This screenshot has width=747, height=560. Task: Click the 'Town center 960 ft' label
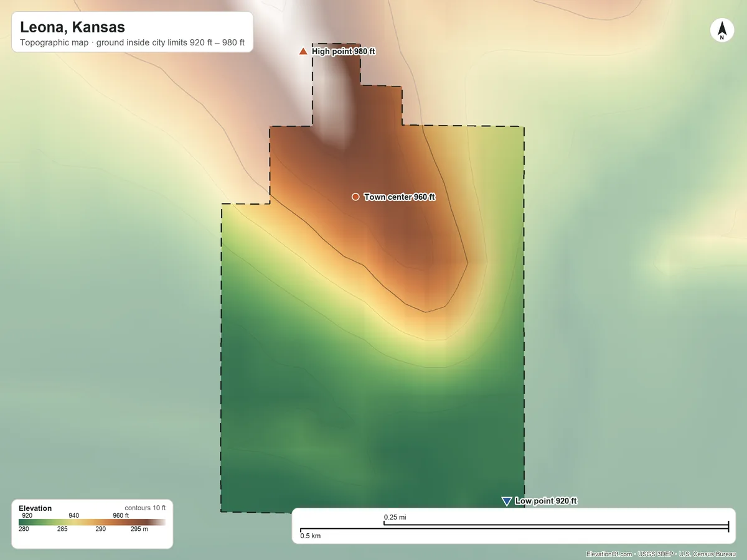(x=400, y=197)
